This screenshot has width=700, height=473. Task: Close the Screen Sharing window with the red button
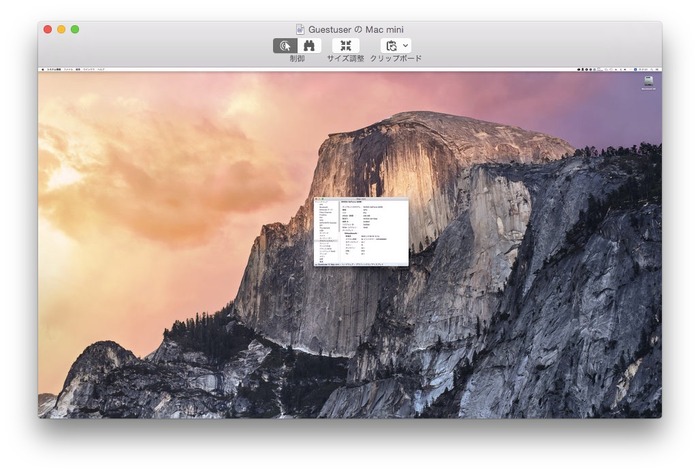[48, 29]
